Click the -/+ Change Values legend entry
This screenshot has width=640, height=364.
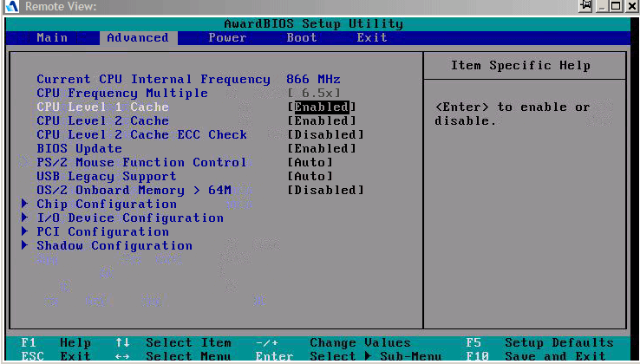(333, 343)
